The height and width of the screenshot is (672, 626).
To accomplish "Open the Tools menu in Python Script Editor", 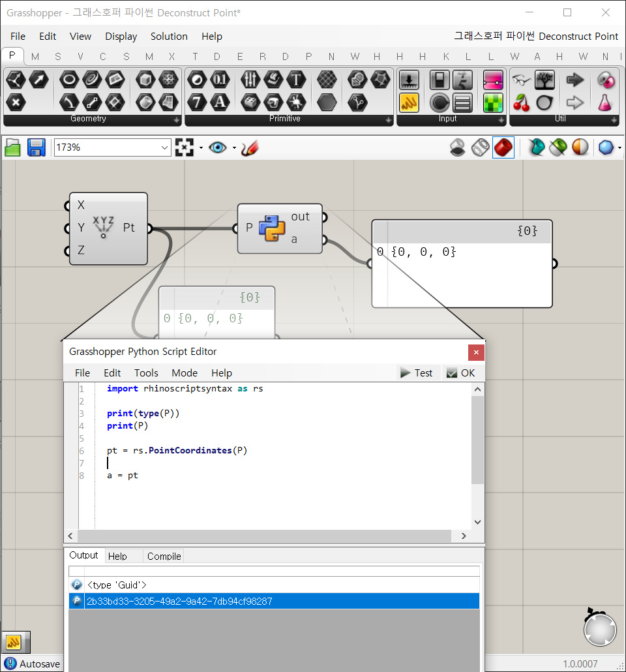I will [146, 373].
